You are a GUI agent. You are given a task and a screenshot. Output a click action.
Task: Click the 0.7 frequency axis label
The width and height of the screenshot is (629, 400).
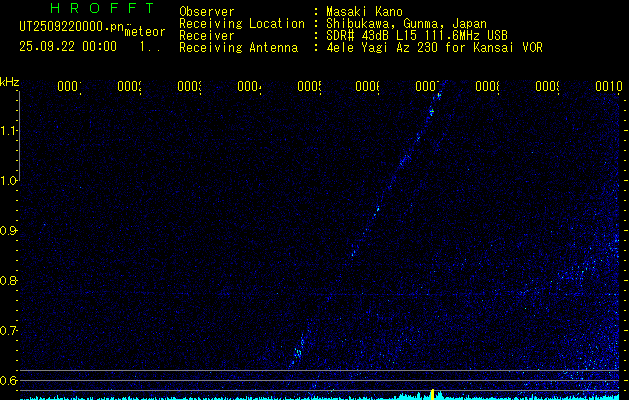(8, 331)
